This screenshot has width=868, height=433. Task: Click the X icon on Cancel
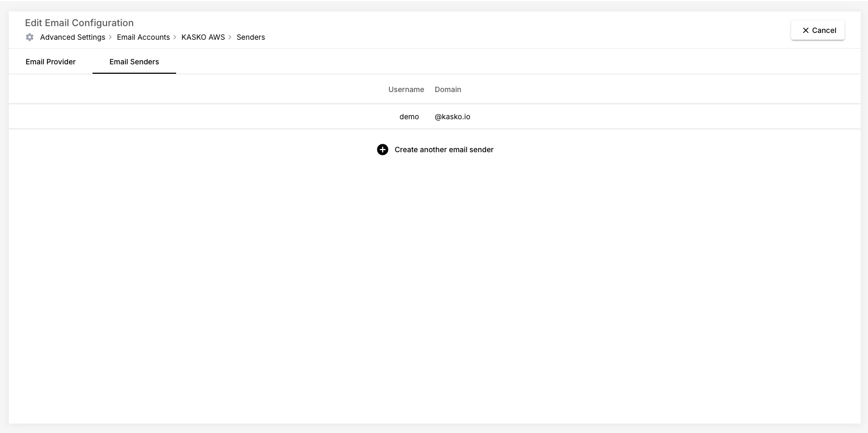(805, 30)
